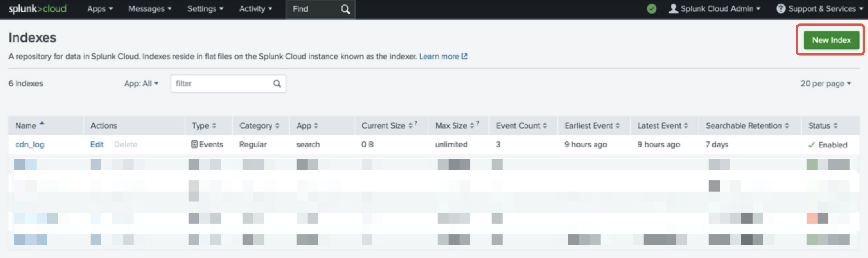Viewport: 868px width, 258px height.
Task: Click the magnifier icon in Find box
Action: coord(345,9)
